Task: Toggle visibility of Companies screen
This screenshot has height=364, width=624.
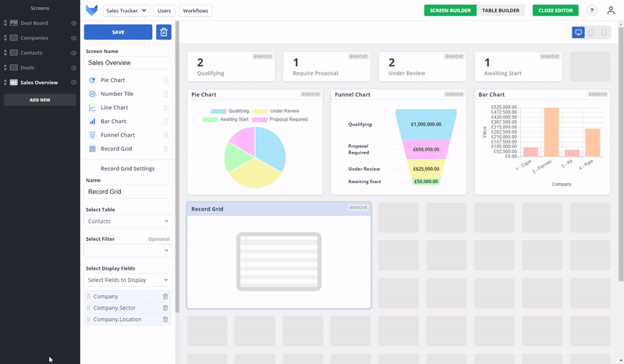Action: click(x=73, y=38)
